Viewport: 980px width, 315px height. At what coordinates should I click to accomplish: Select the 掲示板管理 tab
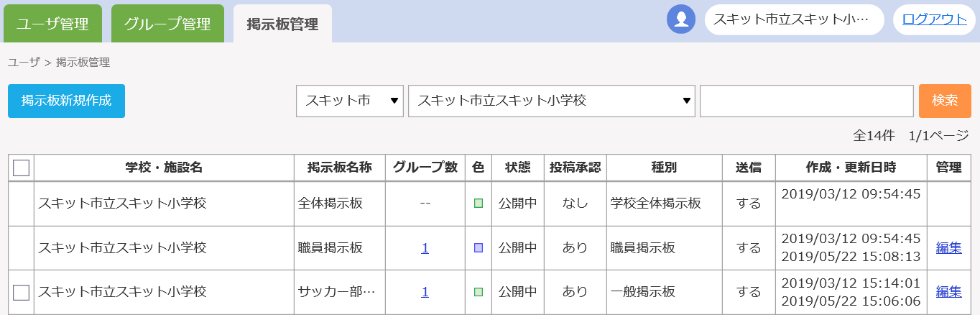click(x=282, y=24)
